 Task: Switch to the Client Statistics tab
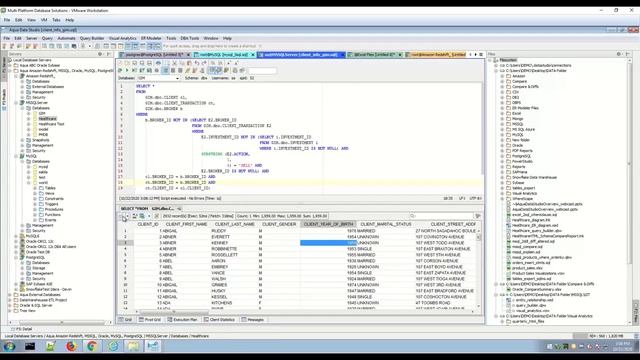tap(219, 320)
